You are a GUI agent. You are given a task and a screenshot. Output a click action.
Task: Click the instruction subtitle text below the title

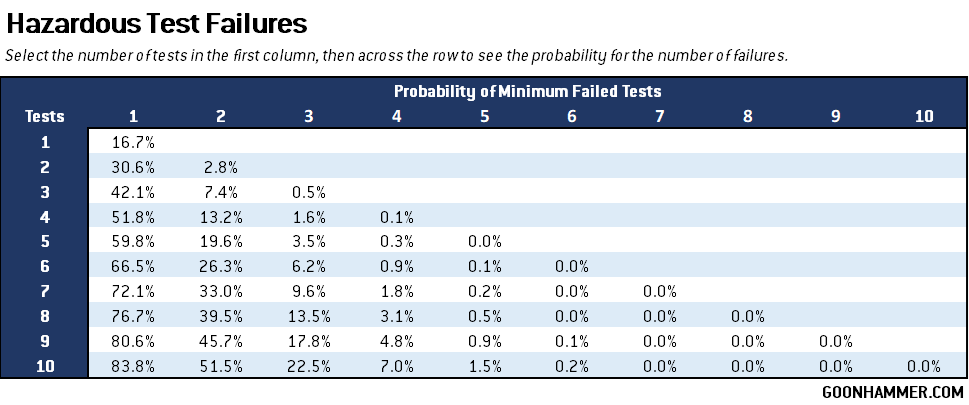click(x=397, y=55)
